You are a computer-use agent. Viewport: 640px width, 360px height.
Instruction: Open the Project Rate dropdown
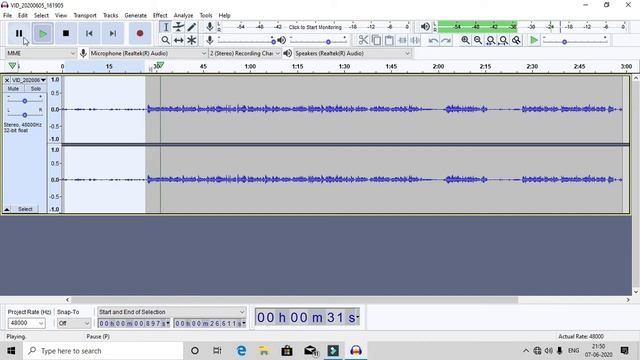click(27, 323)
